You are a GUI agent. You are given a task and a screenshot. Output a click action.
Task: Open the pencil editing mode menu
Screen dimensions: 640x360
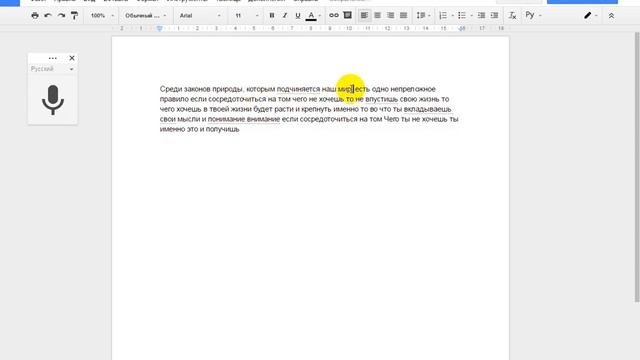point(591,16)
